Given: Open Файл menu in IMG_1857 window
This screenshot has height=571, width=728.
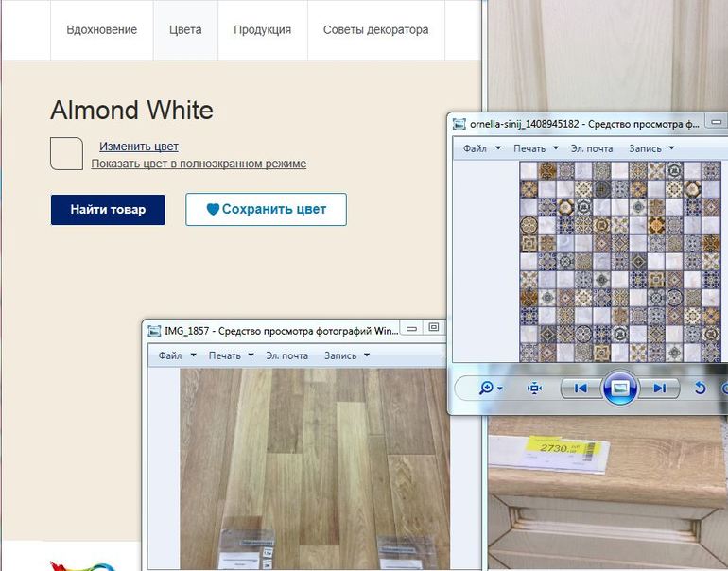Looking at the screenshot, I should (x=170, y=355).
